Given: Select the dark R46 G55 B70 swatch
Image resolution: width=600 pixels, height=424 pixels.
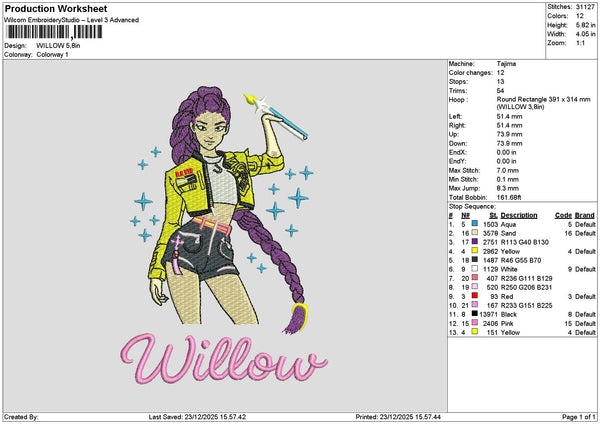Looking at the screenshot, I should [x=474, y=260].
